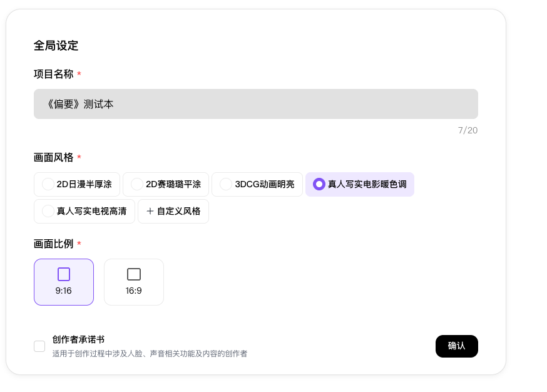This screenshot has width=547, height=392.
Task: Click the 画面风格 section label
Action: tap(53, 157)
